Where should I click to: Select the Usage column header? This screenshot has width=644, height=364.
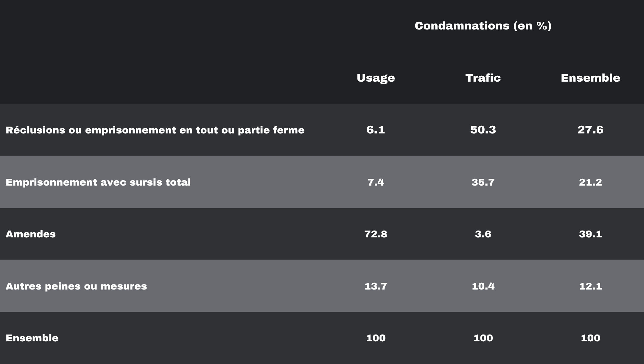[376, 78]
